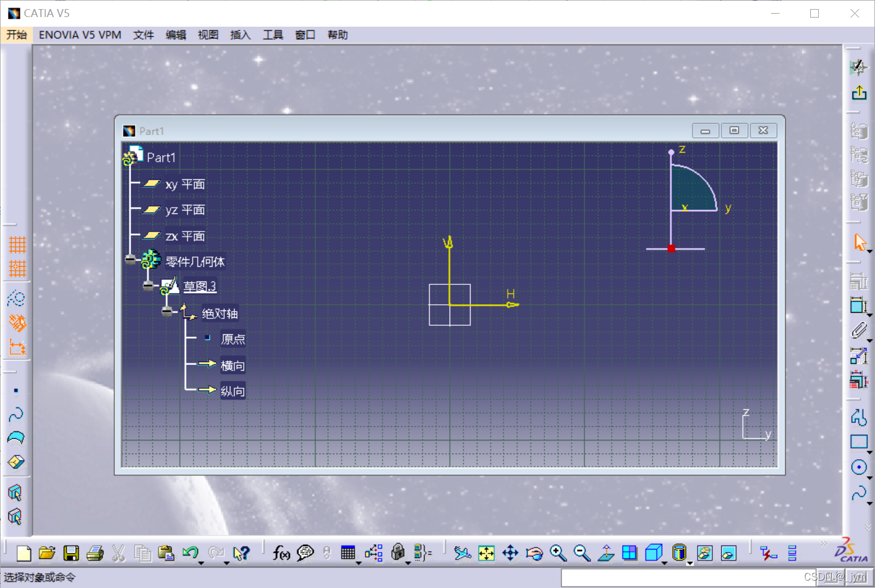Click the Zoom In magnifier
Image resolution: width=875 pixels, height=588 pixels.
(x=558, y=553)
